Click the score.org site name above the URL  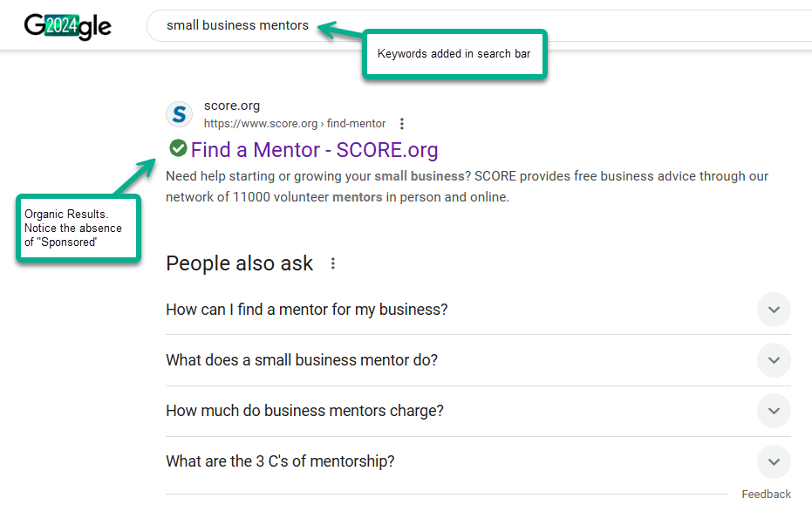232,106
